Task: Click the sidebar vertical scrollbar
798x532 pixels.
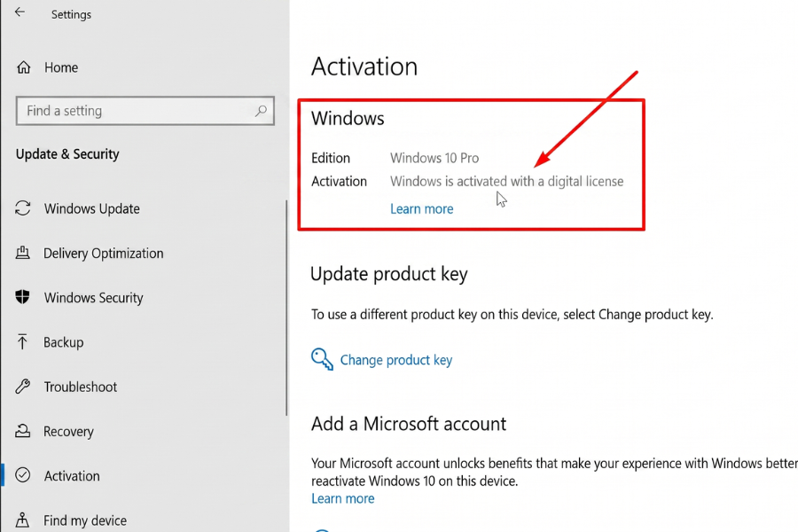Action: pyautogui.click(x=286, y=308)
